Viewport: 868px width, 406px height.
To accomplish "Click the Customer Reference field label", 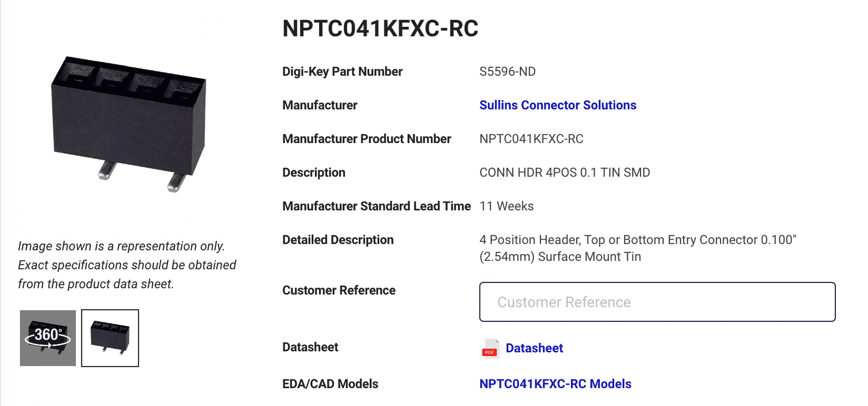I will pos(339,290).
